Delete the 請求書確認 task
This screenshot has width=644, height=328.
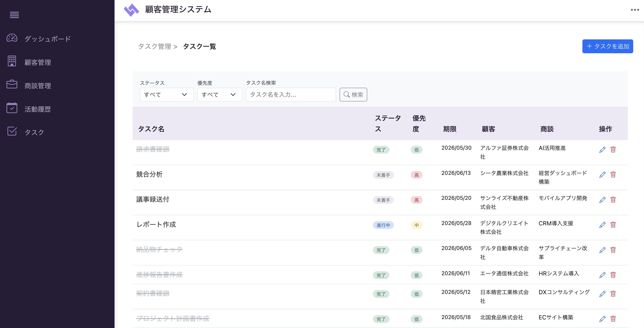pos(613,149)
